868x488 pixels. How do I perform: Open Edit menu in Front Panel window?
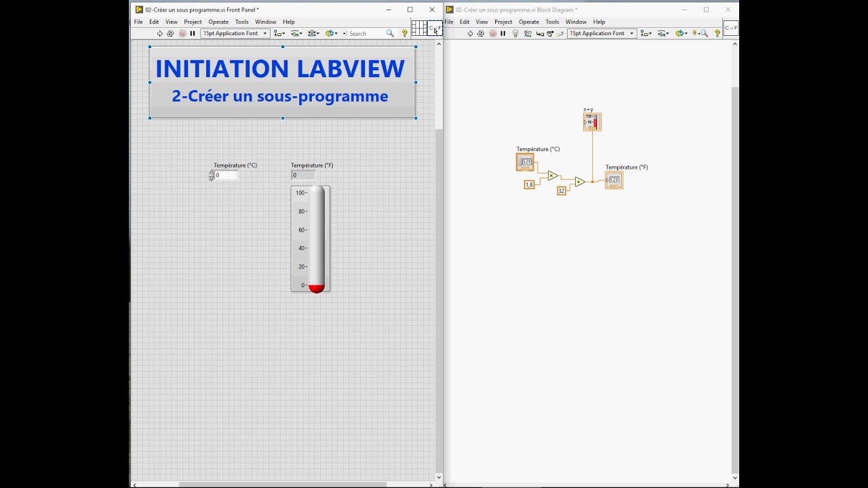154,22
